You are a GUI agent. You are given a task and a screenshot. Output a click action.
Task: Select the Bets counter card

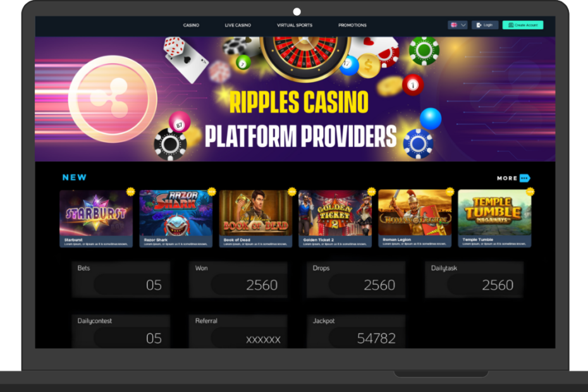[121, 279]
